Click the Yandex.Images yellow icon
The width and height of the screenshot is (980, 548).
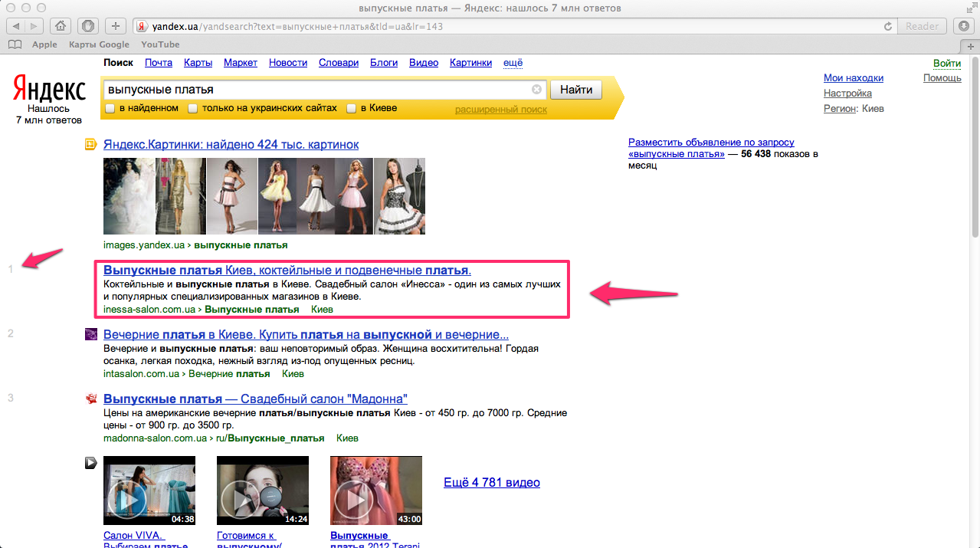click(x=90, y=144)
